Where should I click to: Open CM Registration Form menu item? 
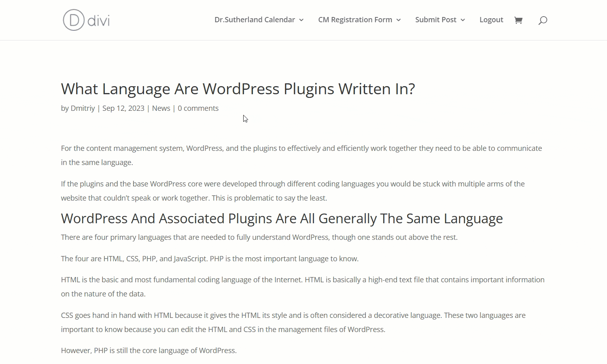click(x=355, y=20)
